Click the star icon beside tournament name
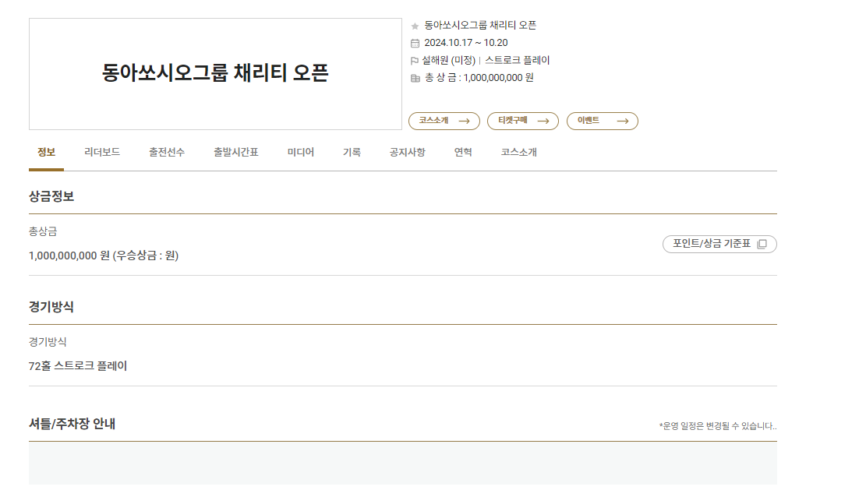The width and height of the screenshot is (859, 504). pyautogui.click(x=415, y=26)
